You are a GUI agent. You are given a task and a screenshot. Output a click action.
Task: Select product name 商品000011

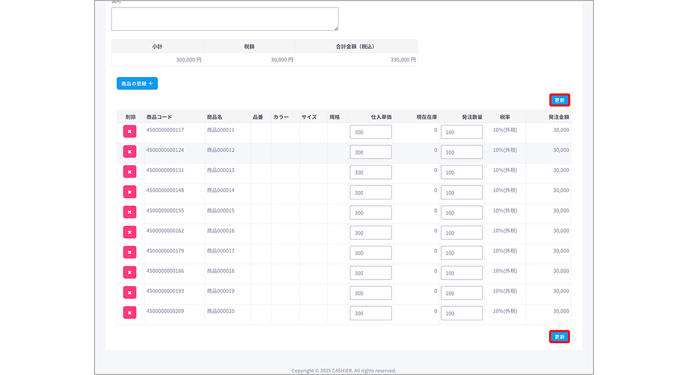tap(221, 130)
